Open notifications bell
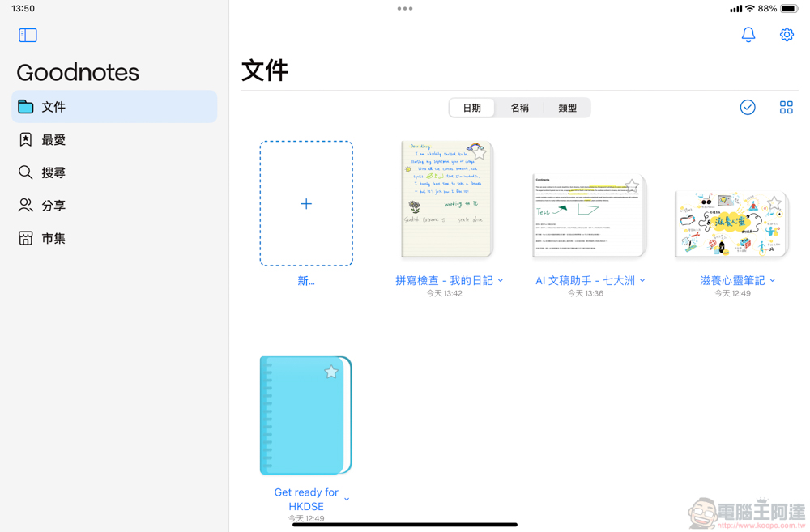This screenshot has width=810, height=532. [748, 35]
